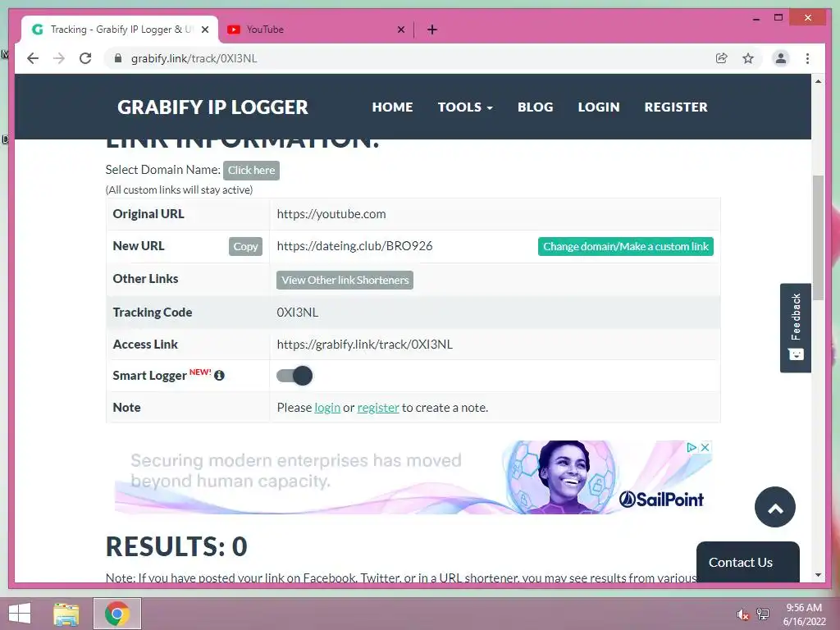840x630 pixels.
Task: Open the Chrome profile avatar
Action: 781,58
